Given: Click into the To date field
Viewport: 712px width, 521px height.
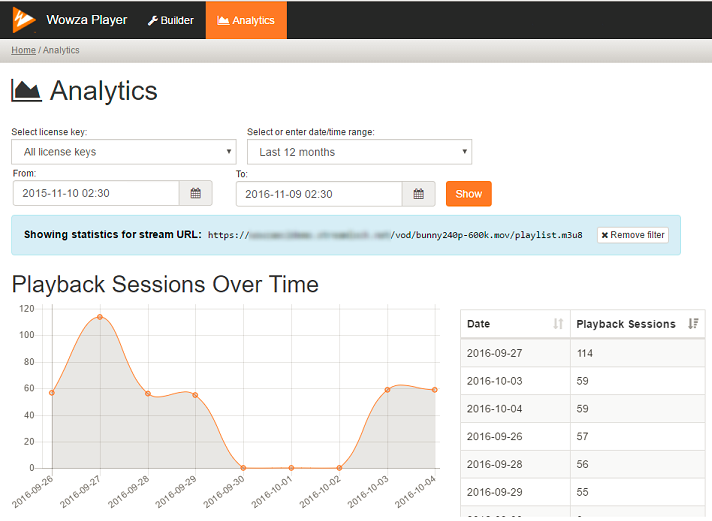Looking at the screenshot, I should (318, 194).
